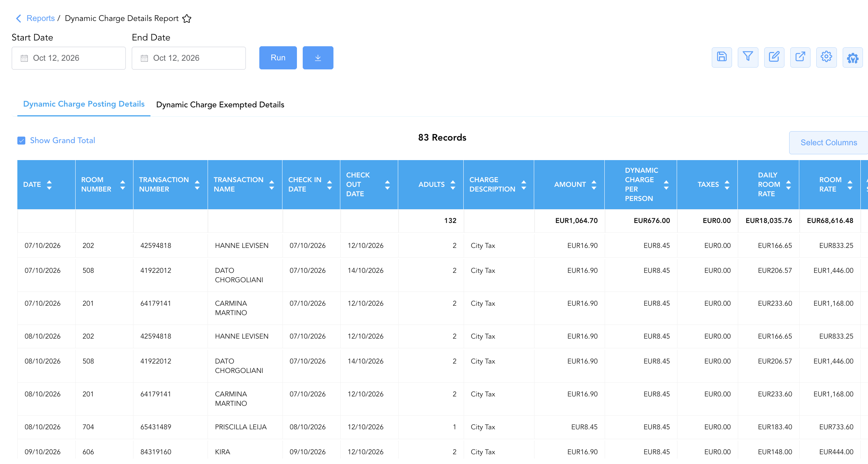Sort by Date column

(49, 185)
